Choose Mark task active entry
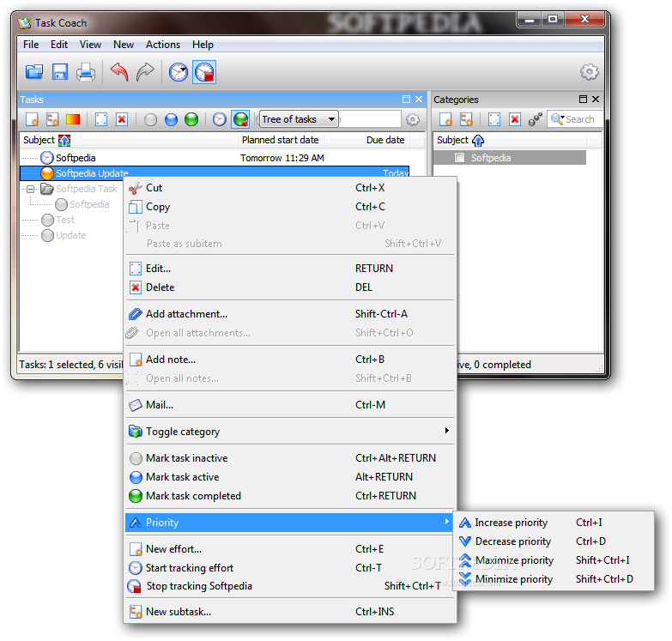Viewport: 672px width, 641px height. click(290, 477)
